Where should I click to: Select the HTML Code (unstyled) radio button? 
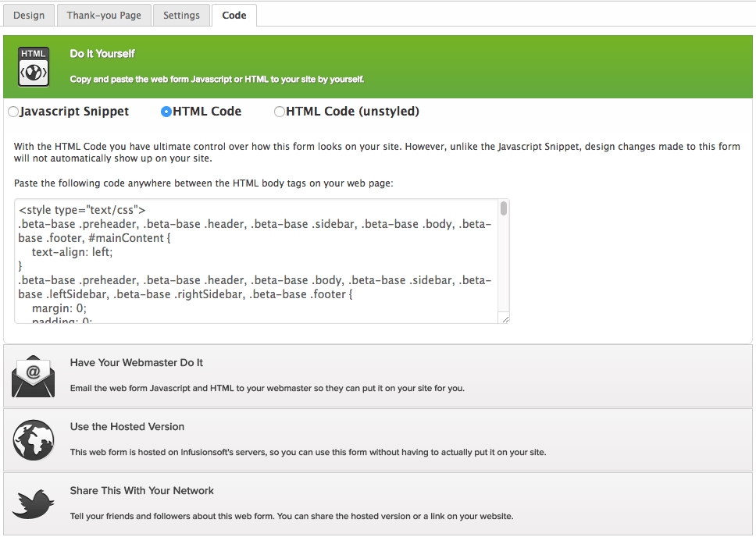click(279, 112)
